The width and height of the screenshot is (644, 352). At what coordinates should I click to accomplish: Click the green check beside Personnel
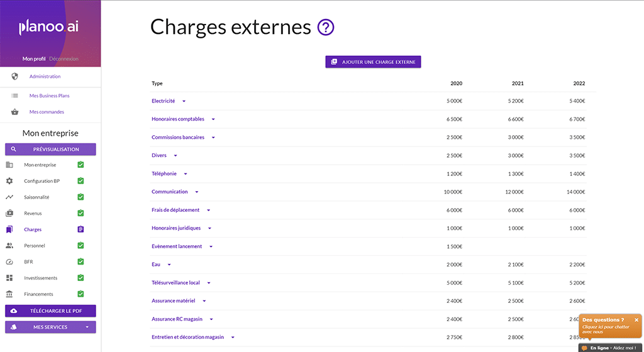[x=80, y=245]
